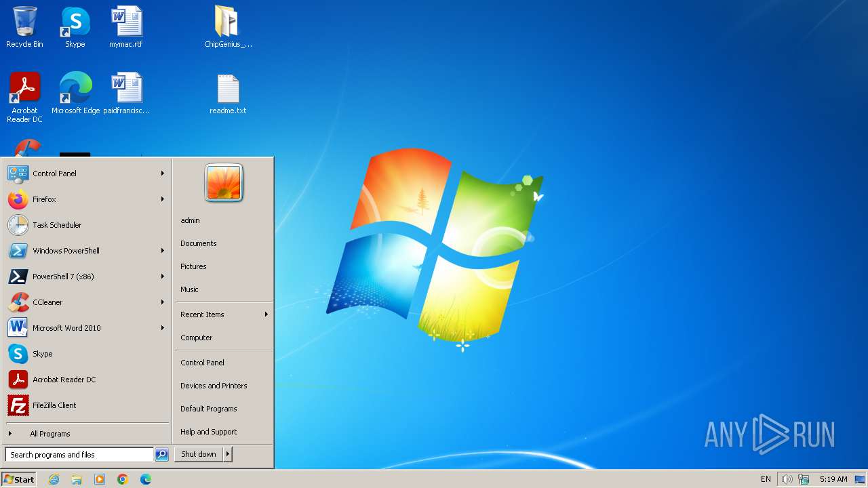Open Control Panel in right pane
The width and height of the screenshot is (868, 488).
(224, 363)
